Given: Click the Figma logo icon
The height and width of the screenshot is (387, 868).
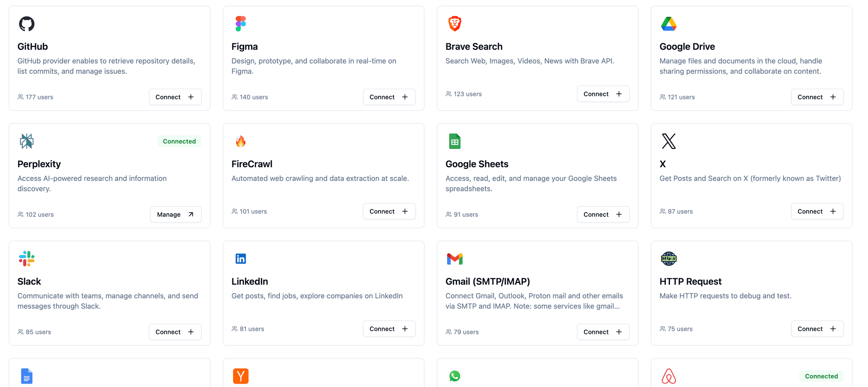Looking at the screenshot, I should 241,24.
